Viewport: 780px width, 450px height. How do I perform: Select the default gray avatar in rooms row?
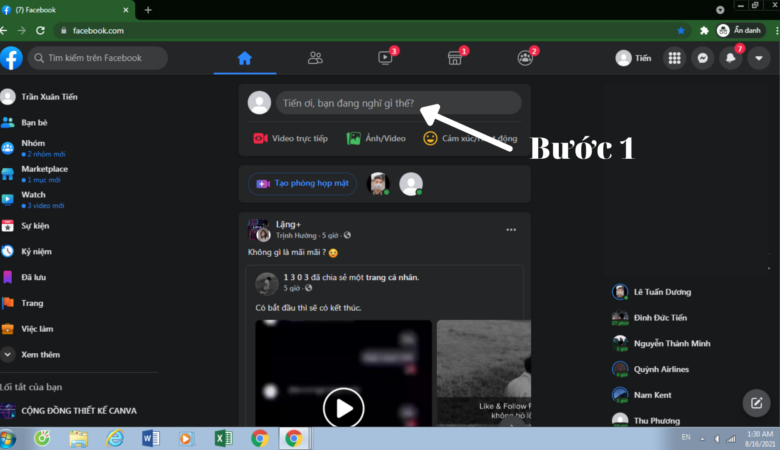click(x=411, y=184)
